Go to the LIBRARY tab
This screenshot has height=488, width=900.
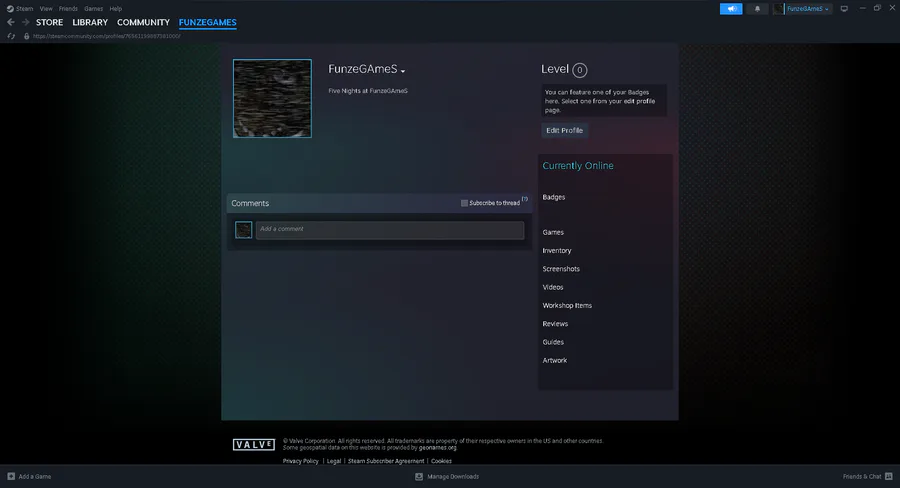tap(90, 22)
